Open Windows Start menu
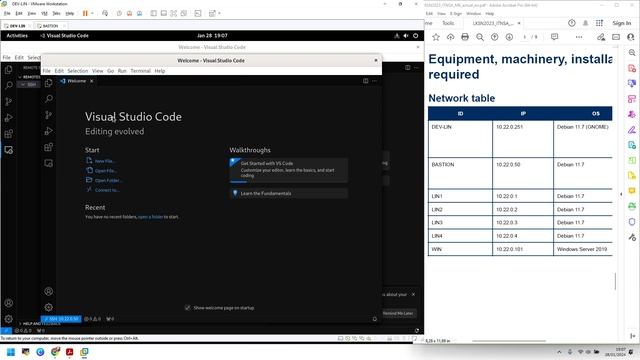Image resolution: width=640 pixels, height=360 pixels. click(11, 352)
